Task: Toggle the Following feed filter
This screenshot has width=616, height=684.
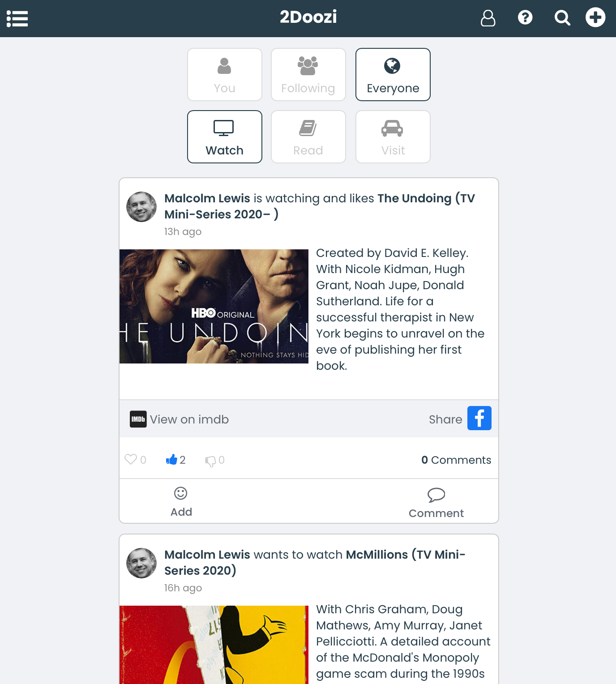Action: click(x=308, y=75)
